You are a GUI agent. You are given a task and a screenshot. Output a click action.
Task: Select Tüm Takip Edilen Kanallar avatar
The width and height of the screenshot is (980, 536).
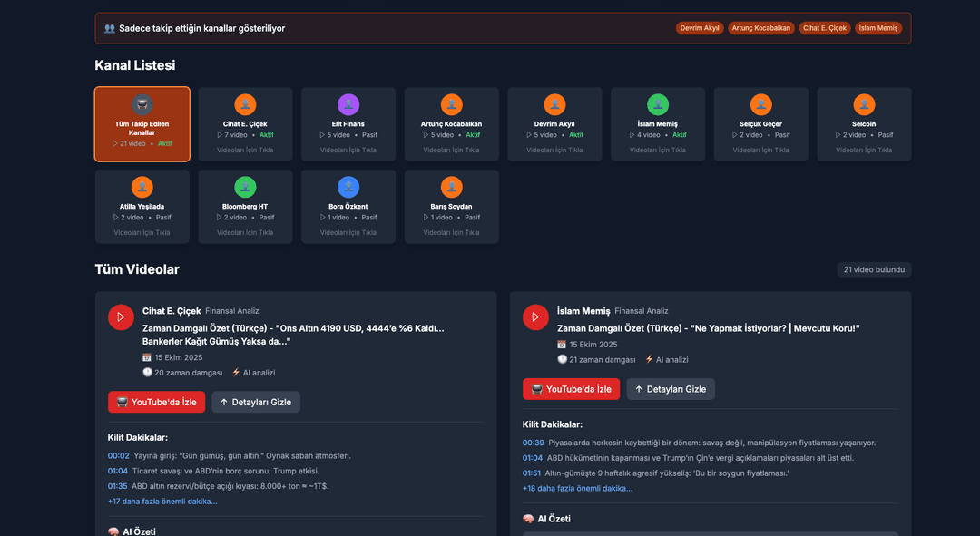click(x=142, y=104)
